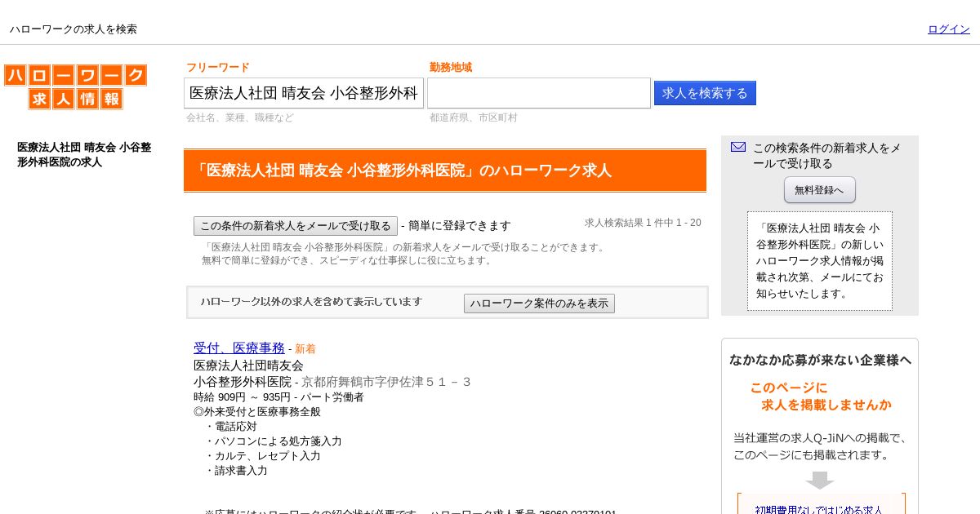Click the 医療法人社団晴友会 company name text
Image resolution: width=980 pixels, height=514 pixels.
248,366
